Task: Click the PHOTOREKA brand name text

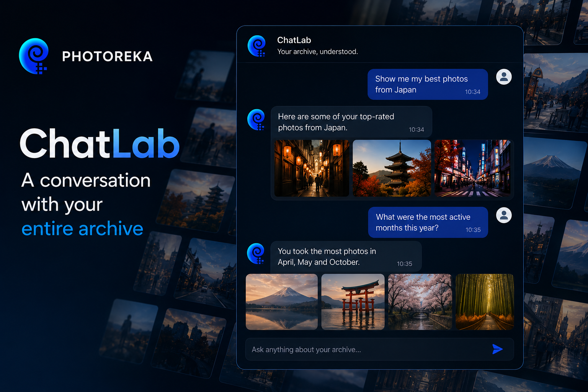Action: pyautogui.click(x=107, y=57)
